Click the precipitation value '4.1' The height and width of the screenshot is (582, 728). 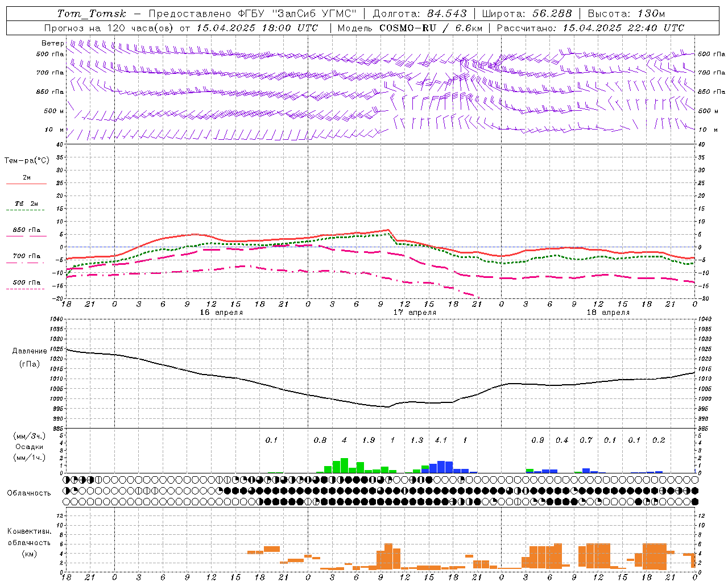pyautogui.click(x=441, y=440)
